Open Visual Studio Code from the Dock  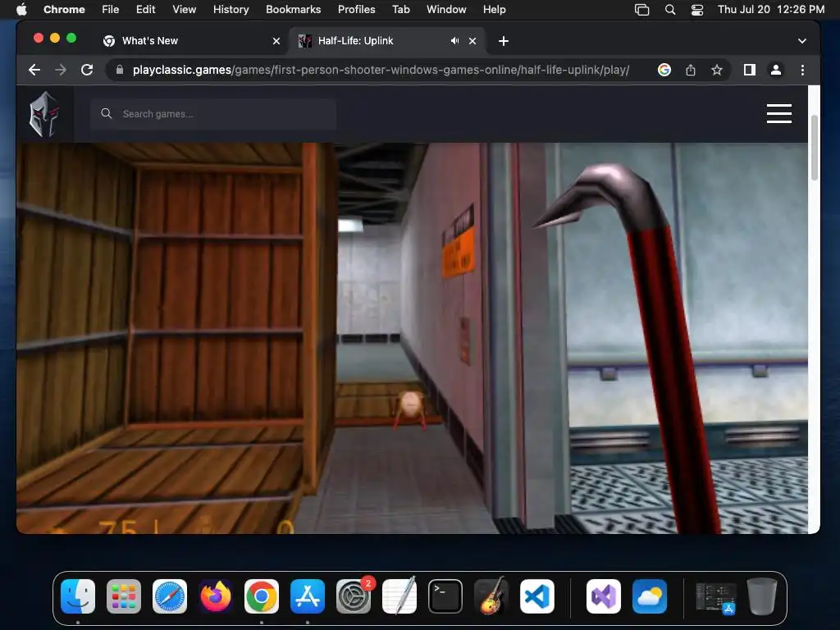pyautogui.click(x=537, y=596)
